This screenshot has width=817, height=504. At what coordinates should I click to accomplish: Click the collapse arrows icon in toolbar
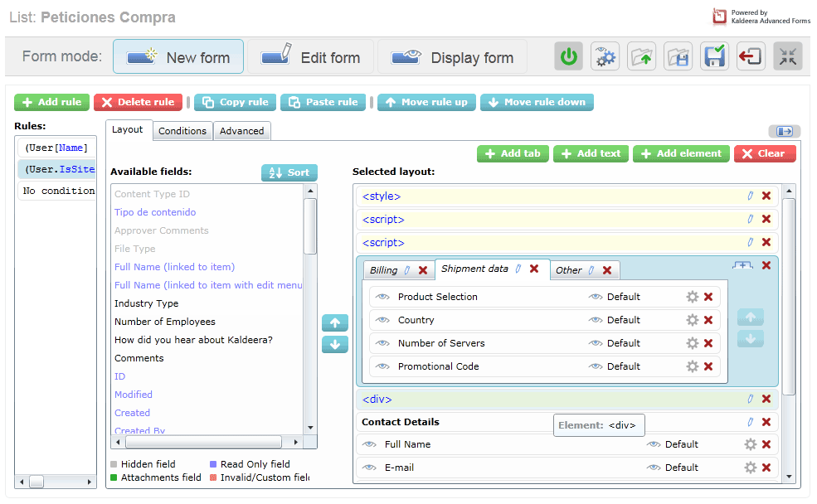[788, 56]
